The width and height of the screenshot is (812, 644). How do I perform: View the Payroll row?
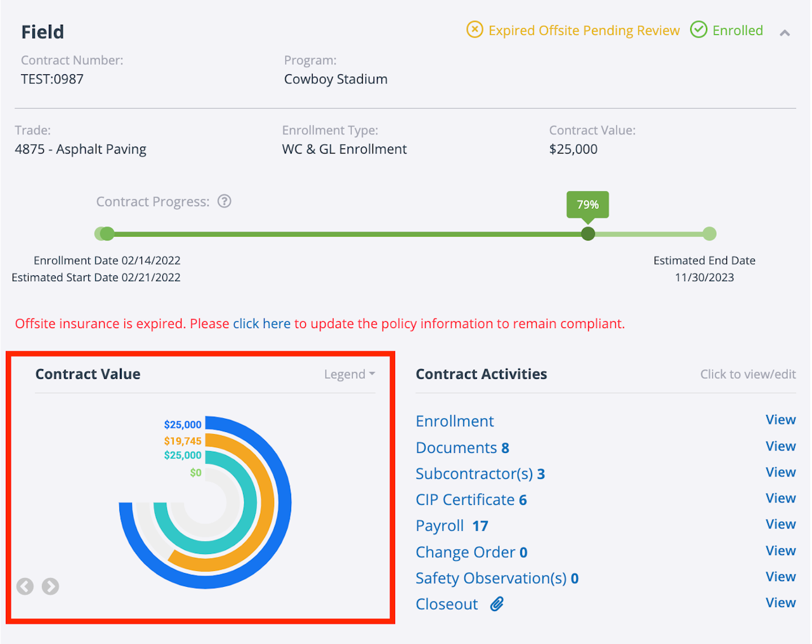[780, 525]
